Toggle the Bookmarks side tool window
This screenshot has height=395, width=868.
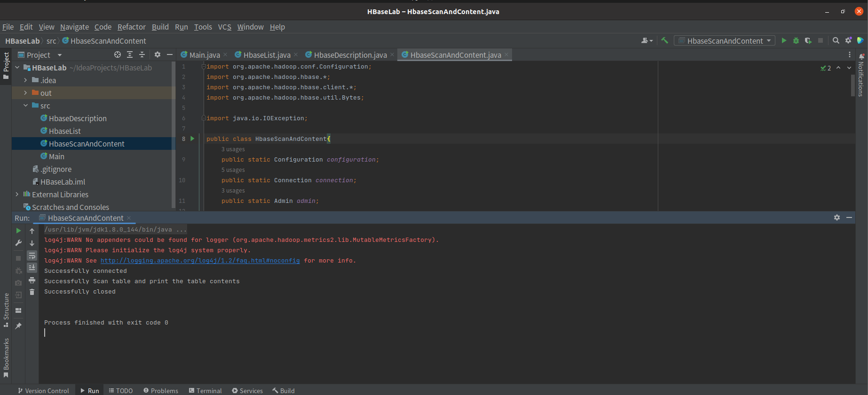[6, 358]
